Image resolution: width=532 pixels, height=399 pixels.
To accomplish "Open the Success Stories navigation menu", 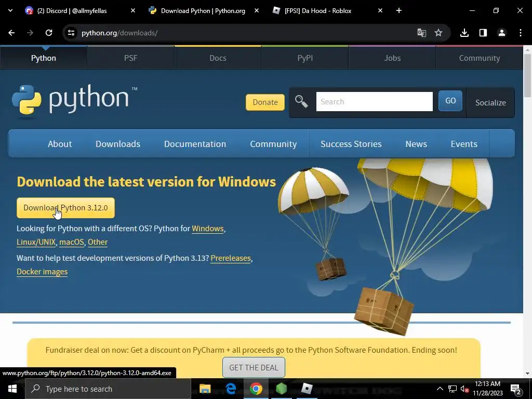I will (351, 144).
